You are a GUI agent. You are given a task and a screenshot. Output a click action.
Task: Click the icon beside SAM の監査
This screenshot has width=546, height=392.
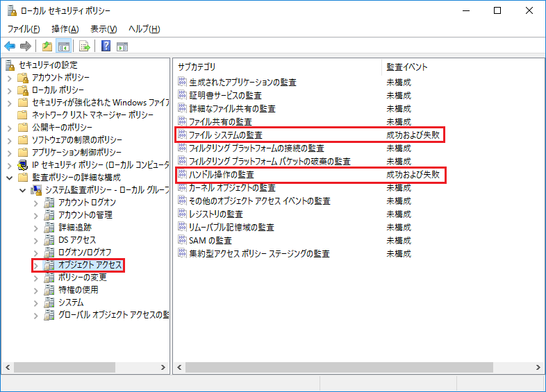pos(182,239)
